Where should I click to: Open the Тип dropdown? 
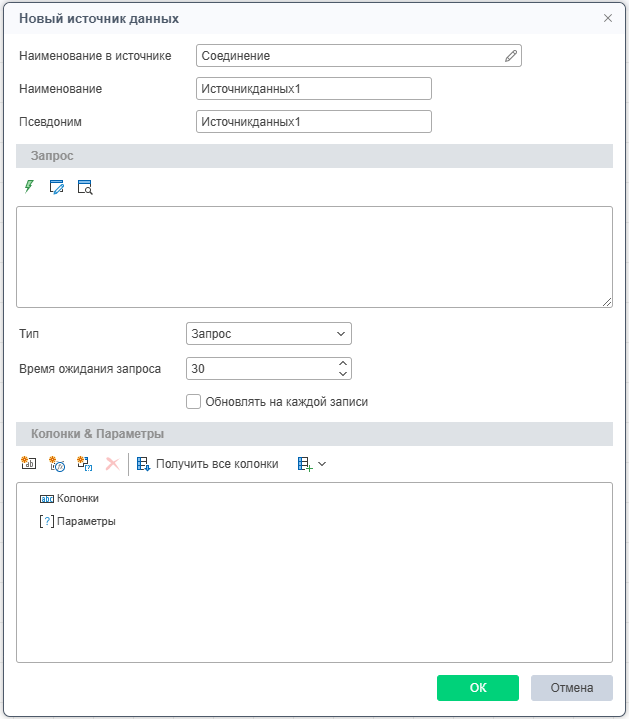tap(268, 333)
